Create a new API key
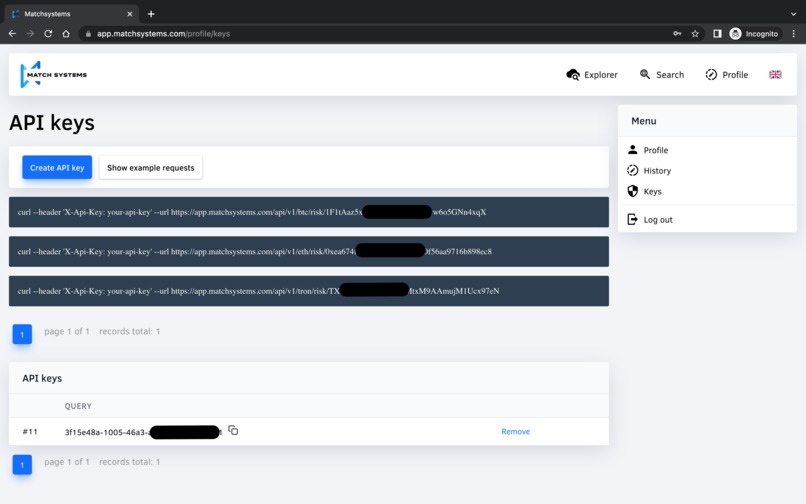Viewport: 806px width, 504px height. coord(57,168)
